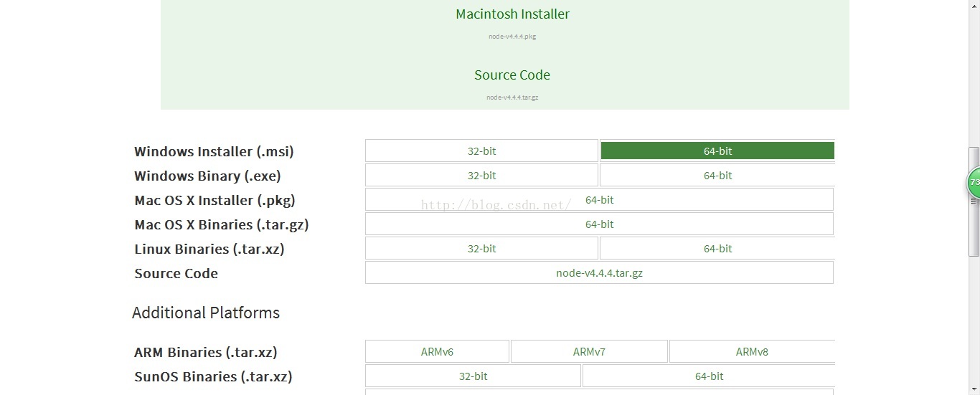
Task: Click the SunOS Binaries (.tar.xz) row label
Action: coord(213,377)
